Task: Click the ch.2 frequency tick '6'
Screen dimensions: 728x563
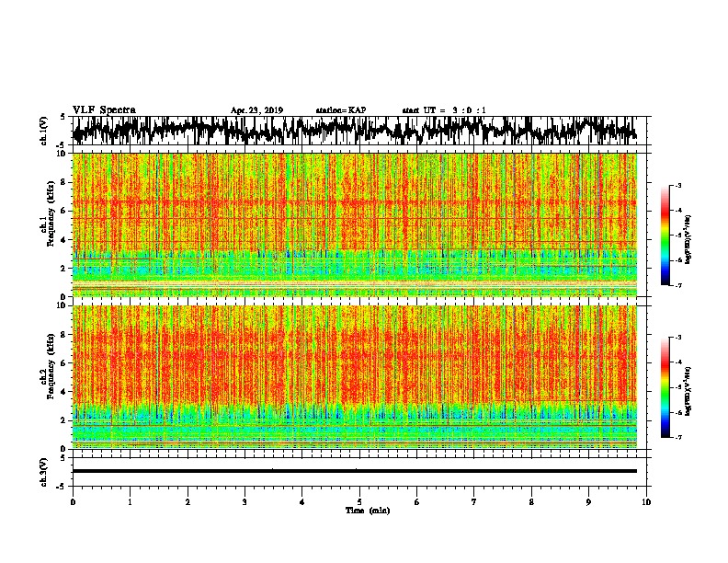Action: [65, 362]
